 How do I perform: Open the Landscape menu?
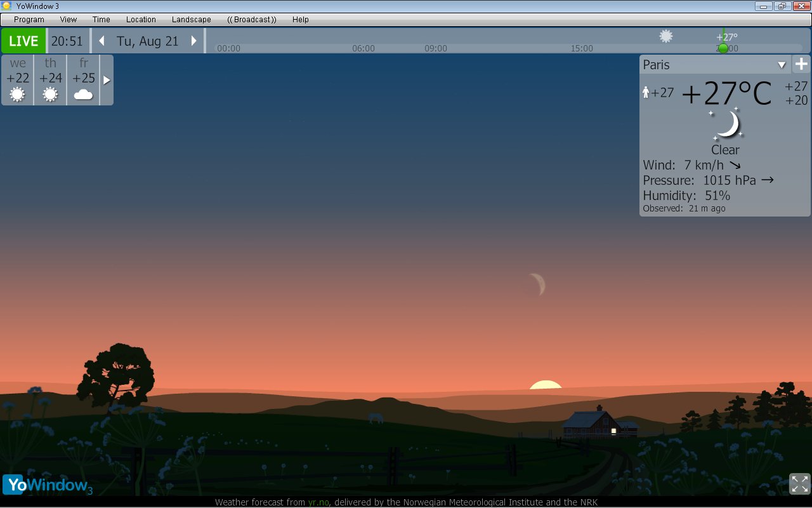191,20
